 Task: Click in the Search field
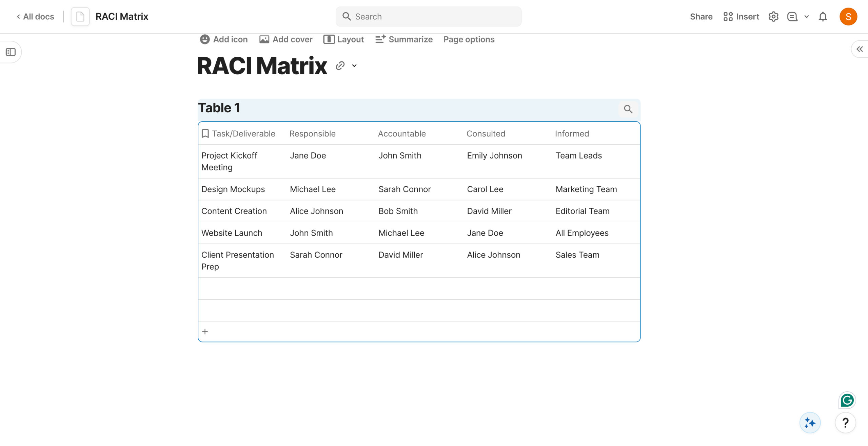click(429, 17)
